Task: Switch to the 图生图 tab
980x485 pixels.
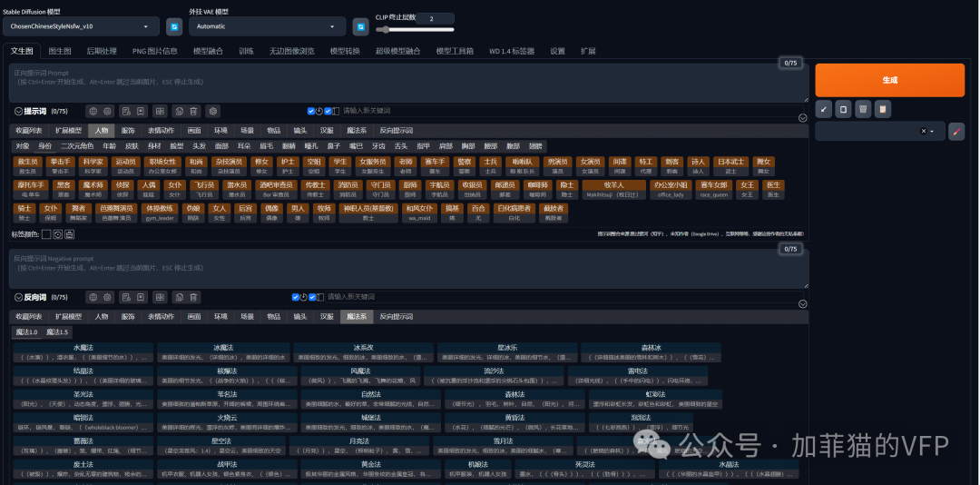Action: pos(60,52)
